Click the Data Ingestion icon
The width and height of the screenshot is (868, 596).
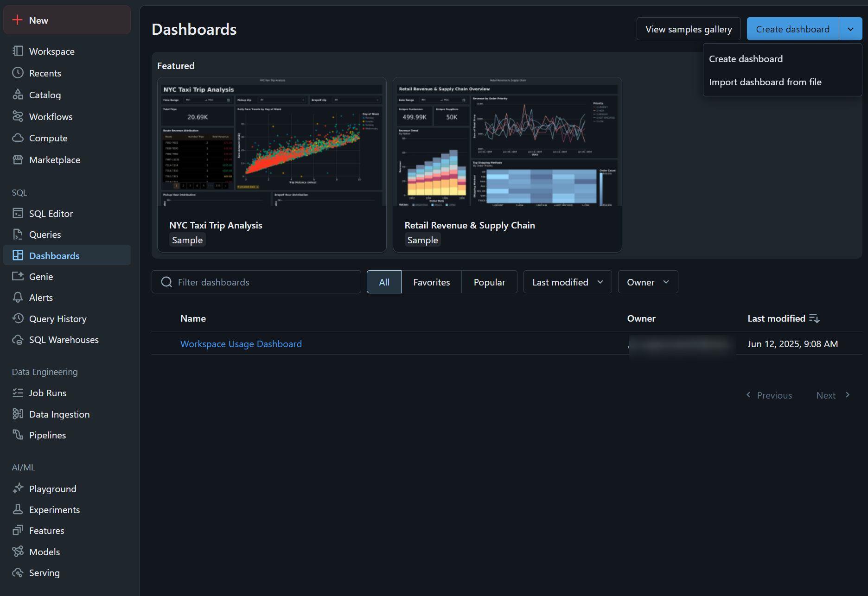click(18, 414)
